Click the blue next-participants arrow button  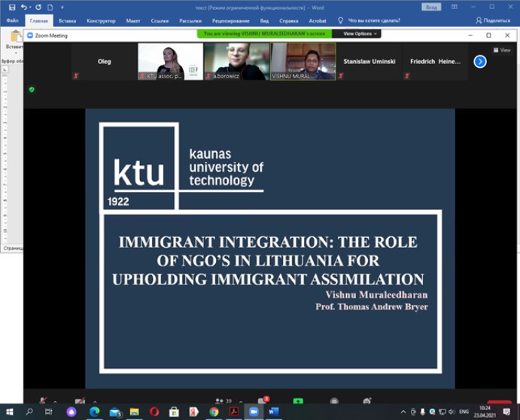coord(480,61)
